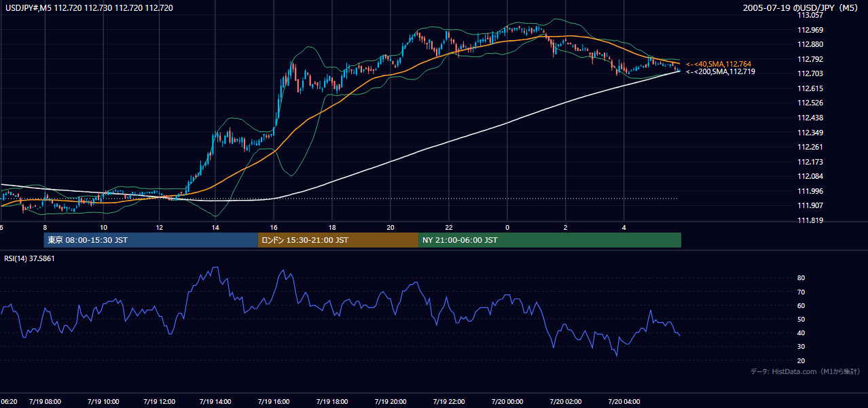Select the 40 SMA 112.764 orange label

pos(719,64)
